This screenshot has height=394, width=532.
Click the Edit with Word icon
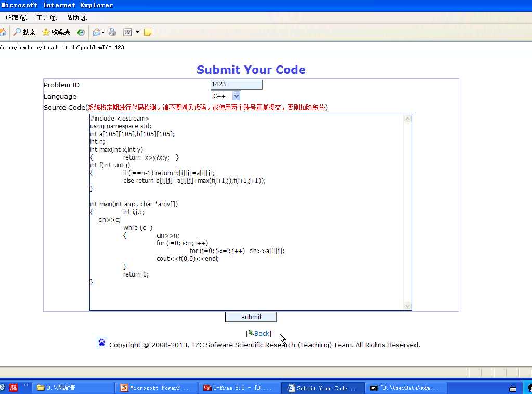127,32
